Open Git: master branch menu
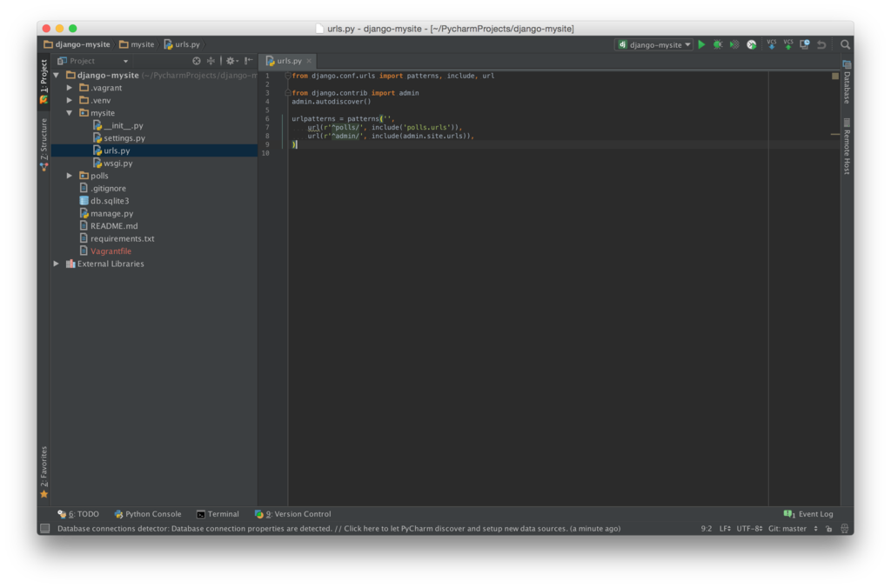 pyautogui.click(x=793, y=528)
